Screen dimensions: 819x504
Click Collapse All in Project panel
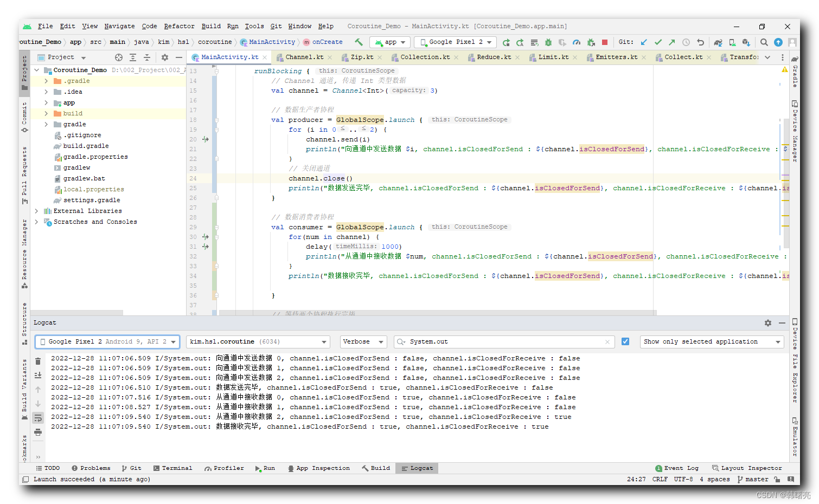click(146, 57)
